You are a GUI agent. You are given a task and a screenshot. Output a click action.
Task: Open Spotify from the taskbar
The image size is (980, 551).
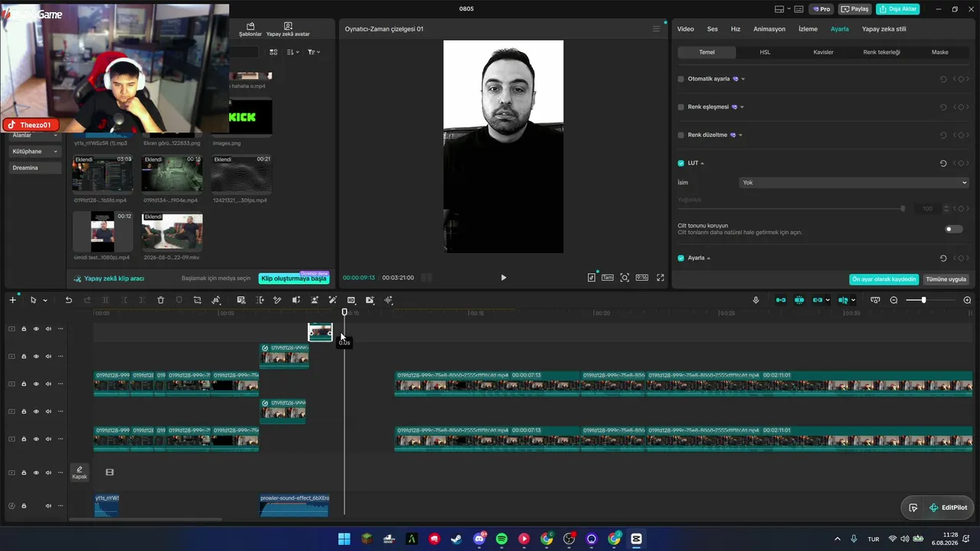coord(501,539)
